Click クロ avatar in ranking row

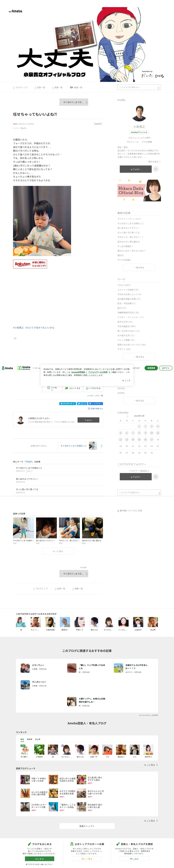coord(107,750)
